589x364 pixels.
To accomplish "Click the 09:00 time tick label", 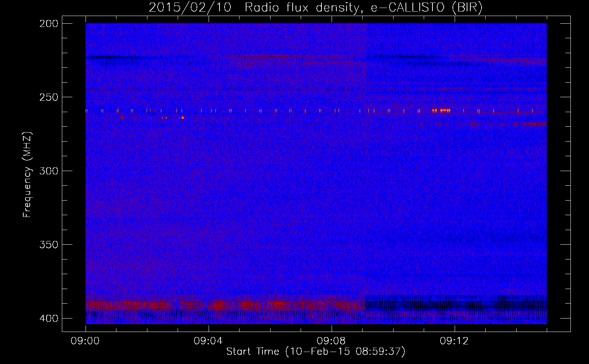I will click(85, 341).
